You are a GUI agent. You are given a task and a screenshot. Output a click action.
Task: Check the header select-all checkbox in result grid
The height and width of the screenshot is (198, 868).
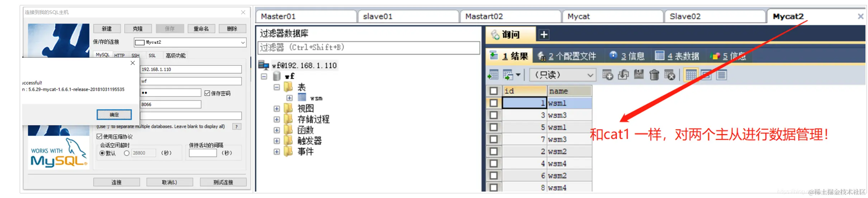point(494,91)
